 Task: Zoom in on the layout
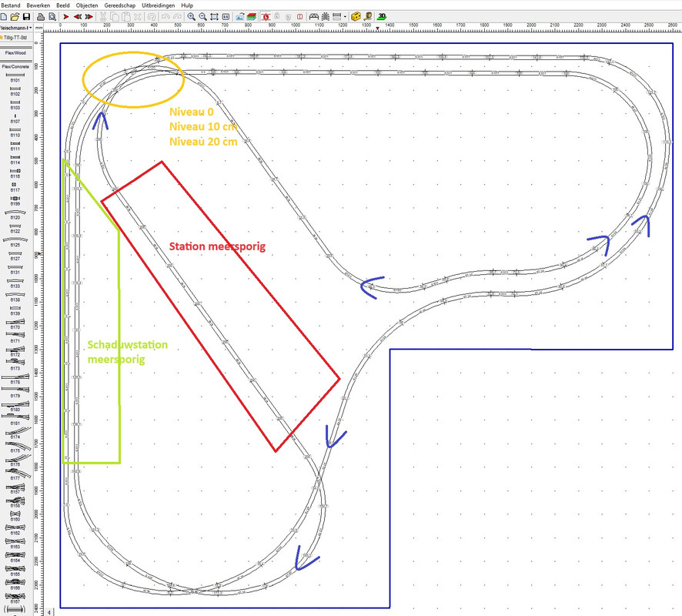pyautogui.click(x=192, y=17)
